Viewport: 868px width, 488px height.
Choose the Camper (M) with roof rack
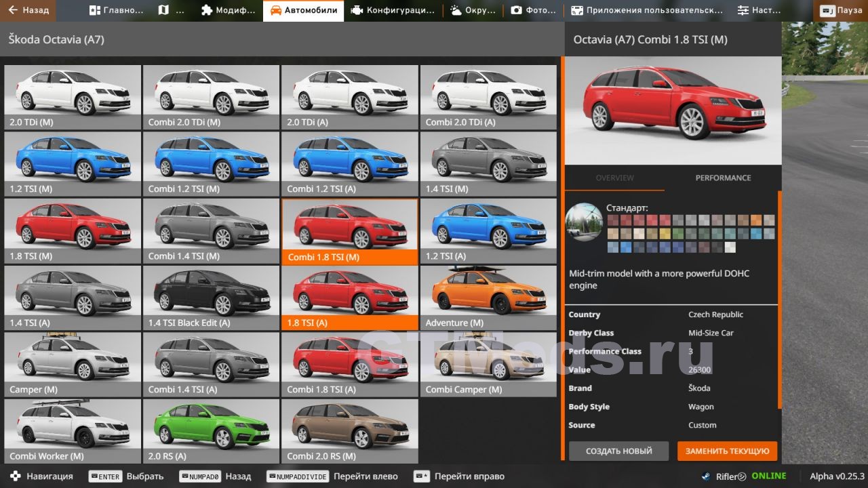pyautogui.click(x=73, y=364)
